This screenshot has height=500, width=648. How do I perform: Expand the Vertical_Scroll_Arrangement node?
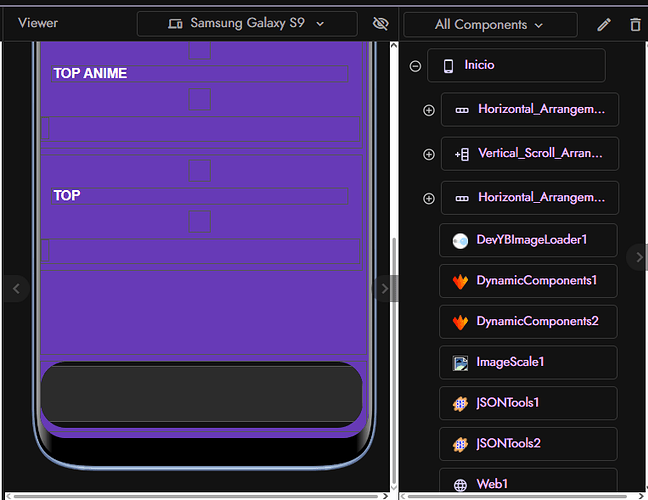coord(429,154)
